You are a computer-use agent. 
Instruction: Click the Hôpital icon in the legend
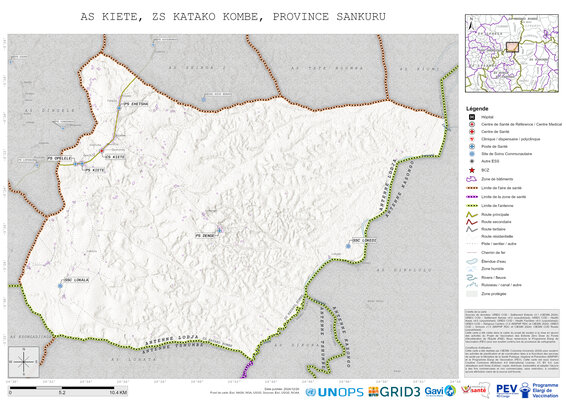tap(471, 117)
